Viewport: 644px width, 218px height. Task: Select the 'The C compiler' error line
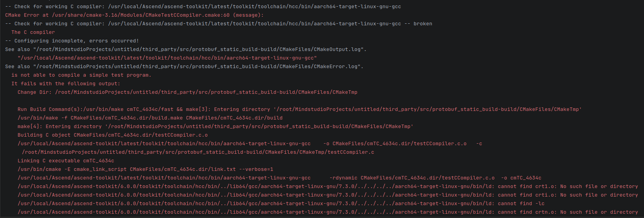pos(33,32)
